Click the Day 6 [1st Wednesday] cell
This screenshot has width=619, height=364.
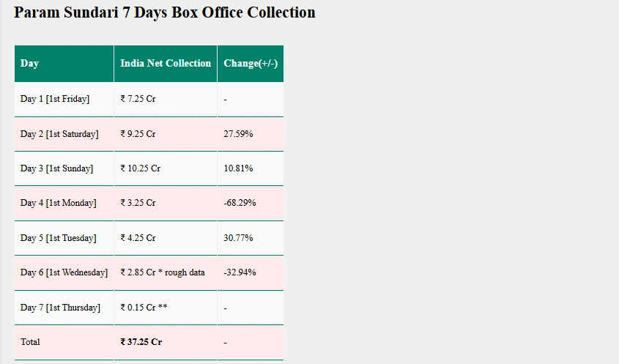point(64,272)
